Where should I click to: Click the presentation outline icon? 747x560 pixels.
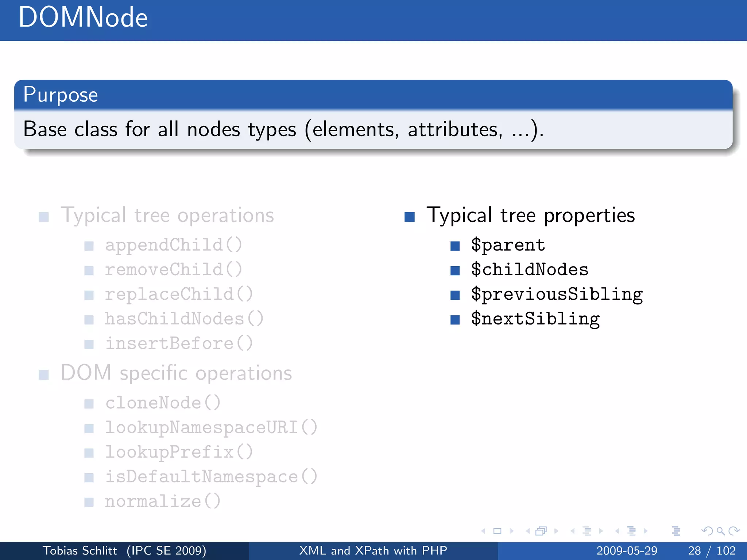(x=676, y=531)
